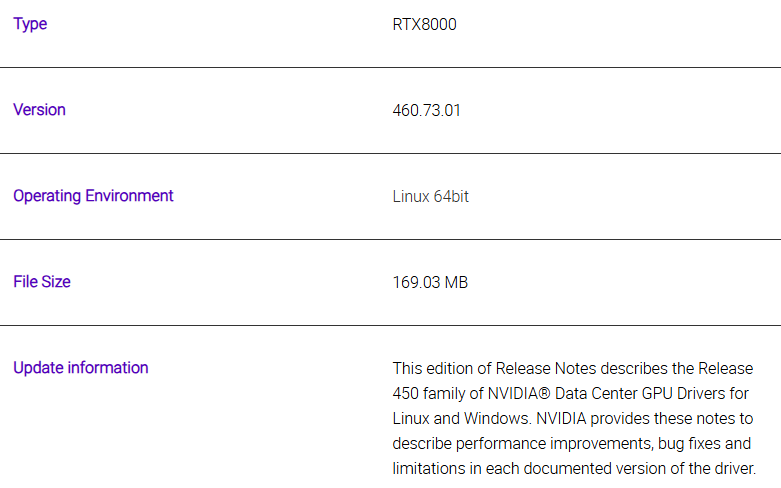
Task: Select the 169.03 MB file size
Action: (430, 282)
